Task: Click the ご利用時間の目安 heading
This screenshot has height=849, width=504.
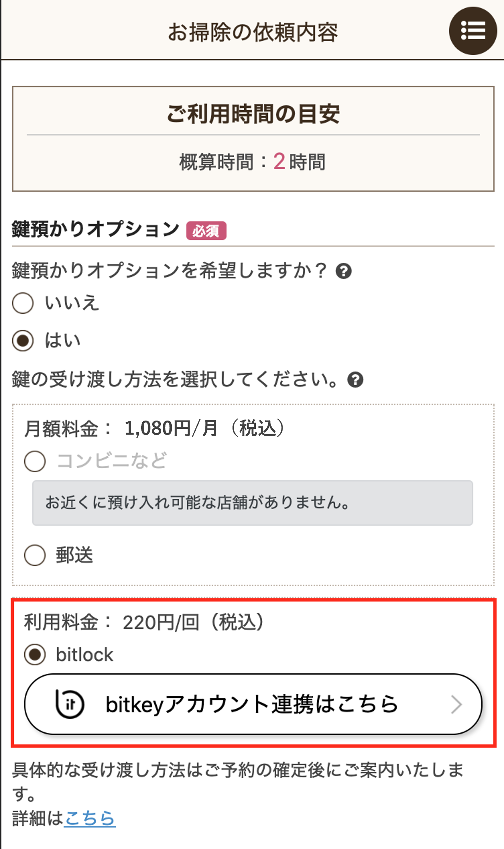Action: (253, 114)
